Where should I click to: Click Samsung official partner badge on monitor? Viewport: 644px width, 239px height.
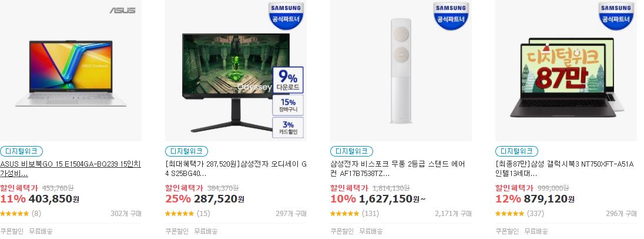[286, 15]
